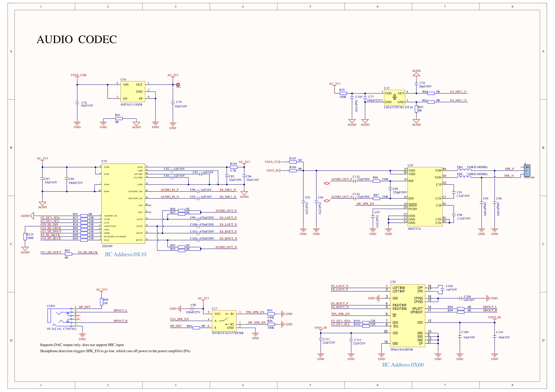Select the VSYS_CM0 power port

pos(79,75)
